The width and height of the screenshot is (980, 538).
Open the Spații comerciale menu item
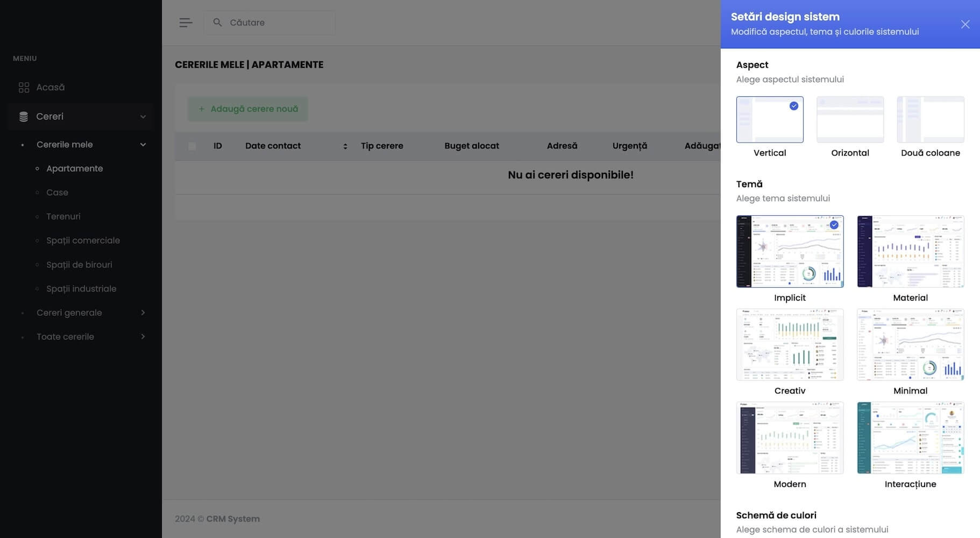(83, 240)
